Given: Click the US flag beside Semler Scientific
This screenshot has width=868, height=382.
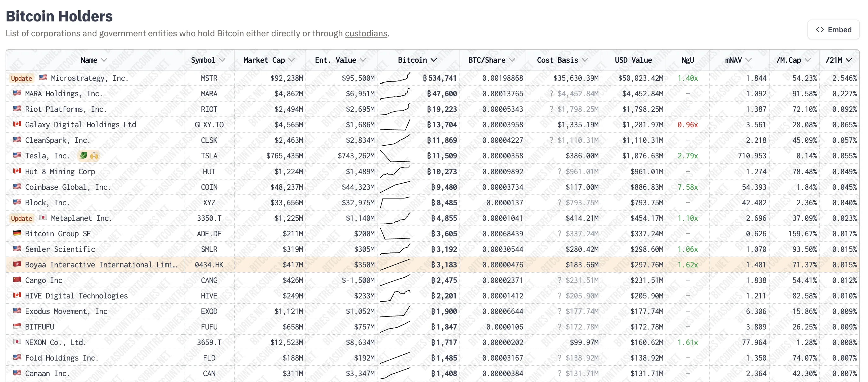Looking at the screenshot, I should [17, 248].
